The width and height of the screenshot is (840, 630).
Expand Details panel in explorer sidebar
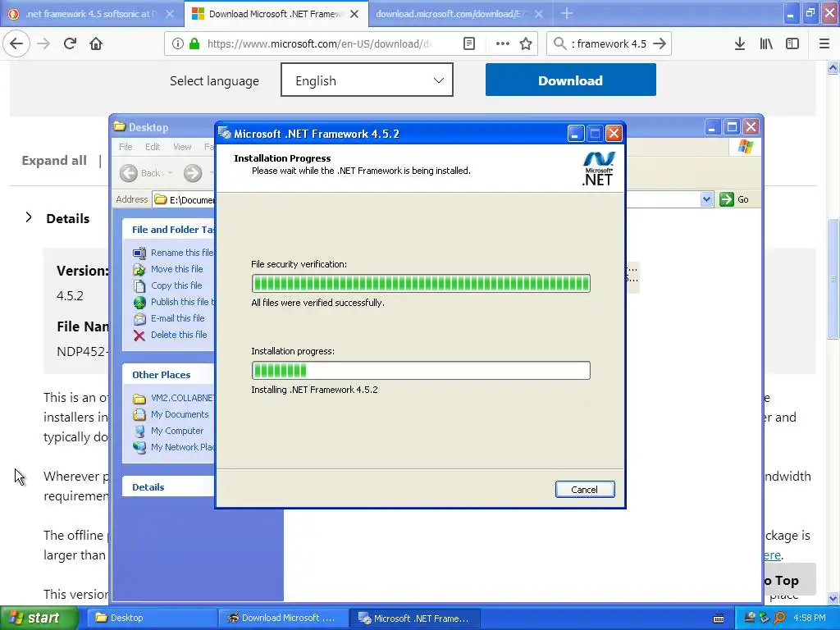(168, 487)
